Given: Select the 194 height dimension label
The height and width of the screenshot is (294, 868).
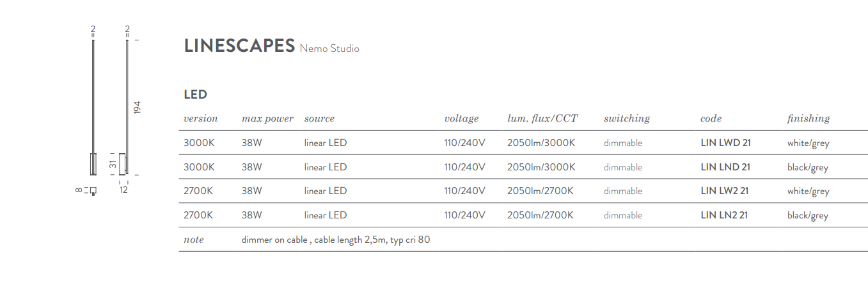Looking at the screenshot, I should (x=137, y=108).
